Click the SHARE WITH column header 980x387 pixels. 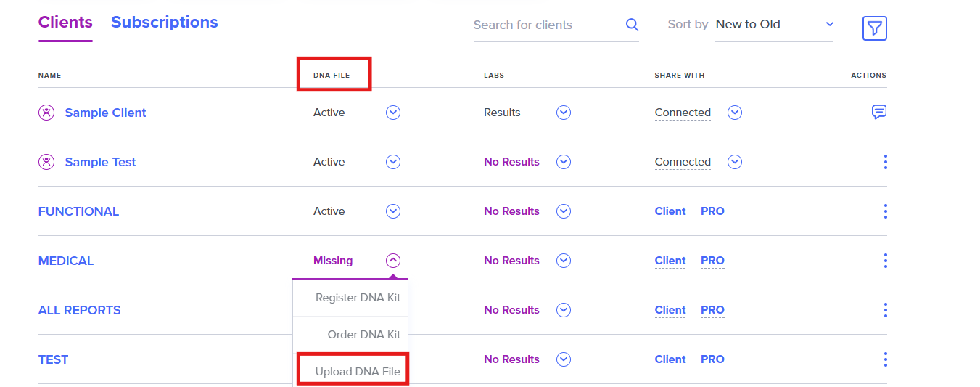pyautogui.click(x=680, y=75)
